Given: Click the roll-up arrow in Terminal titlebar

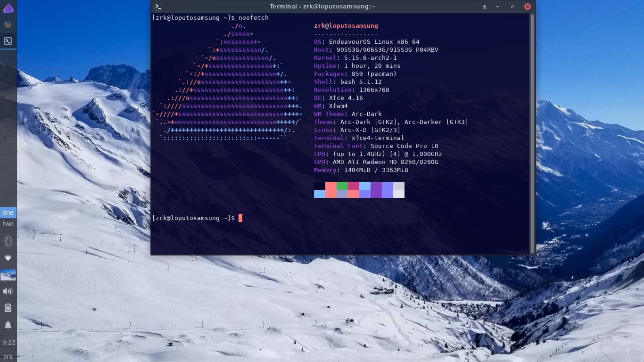Looking at the screenshot, I should click(x=485, y=7).
